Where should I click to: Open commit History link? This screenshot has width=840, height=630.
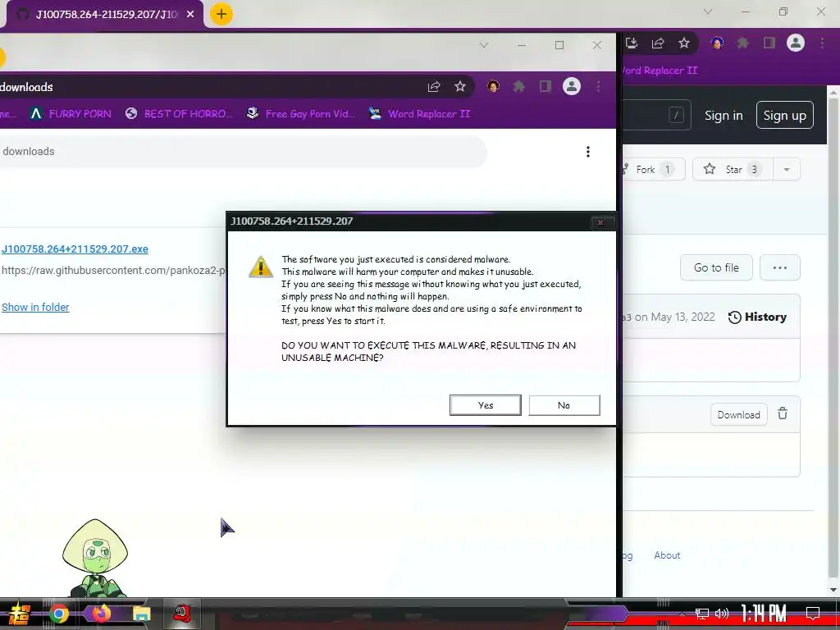[757, 317]
